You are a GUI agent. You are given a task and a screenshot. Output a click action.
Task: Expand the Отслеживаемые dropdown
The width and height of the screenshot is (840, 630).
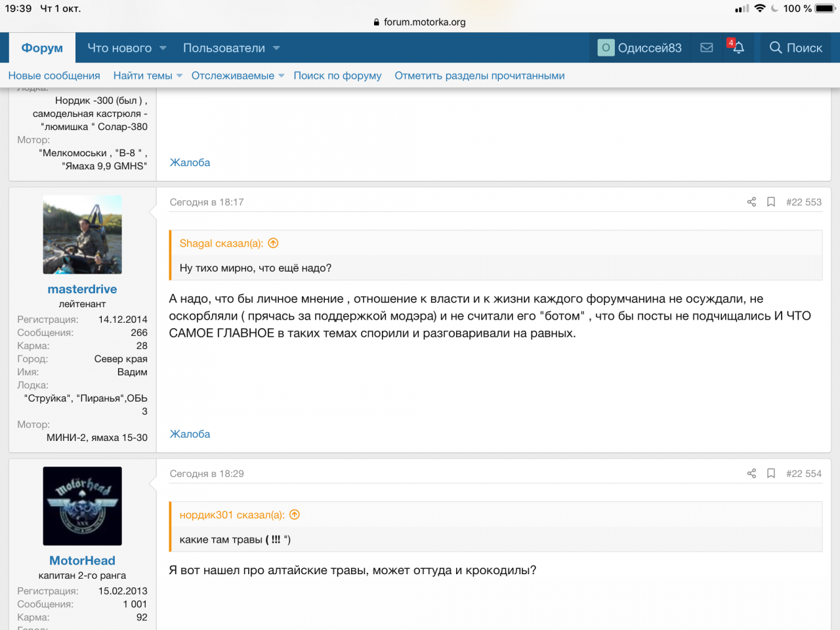click(x=282, y=76)
